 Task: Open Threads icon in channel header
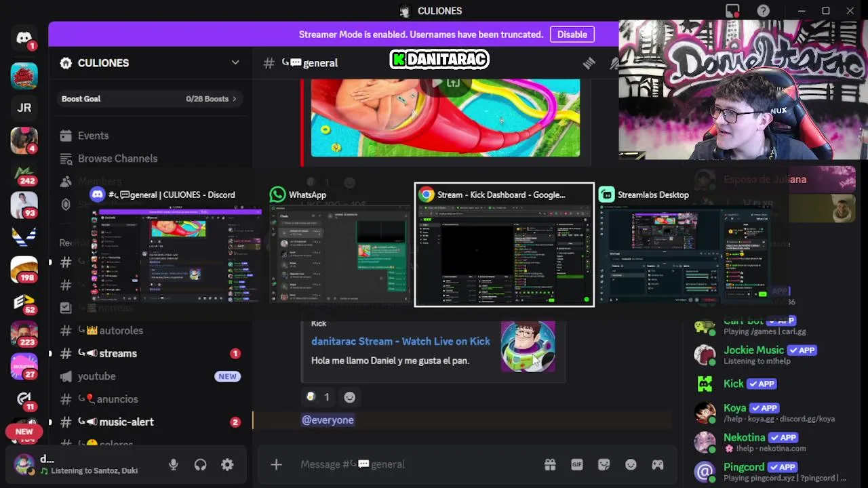click(x=589, y=63)
